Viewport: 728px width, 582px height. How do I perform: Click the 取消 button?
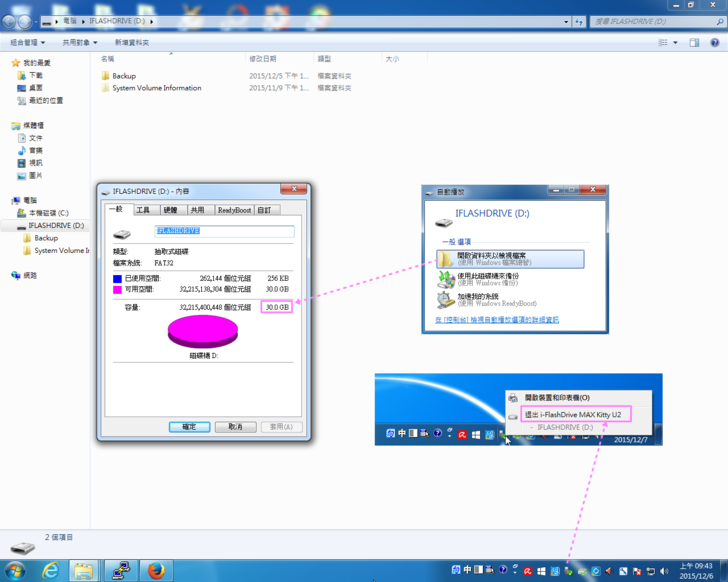235,426
